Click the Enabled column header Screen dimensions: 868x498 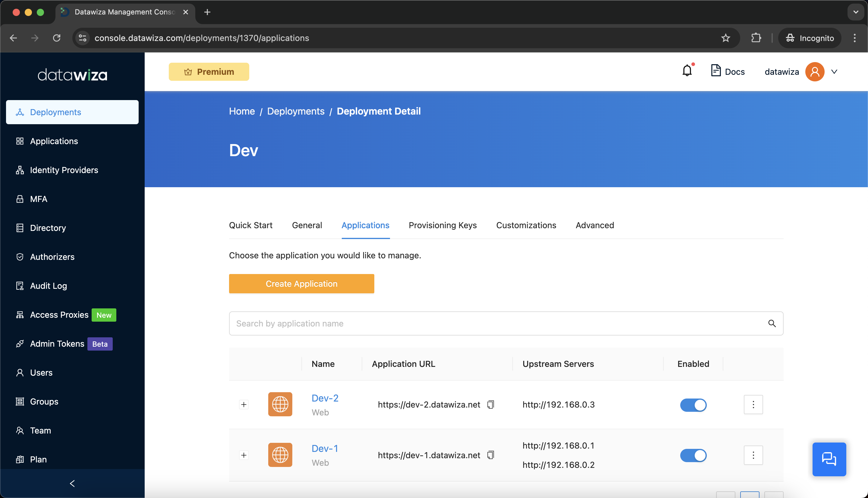[x=693, y=364]
